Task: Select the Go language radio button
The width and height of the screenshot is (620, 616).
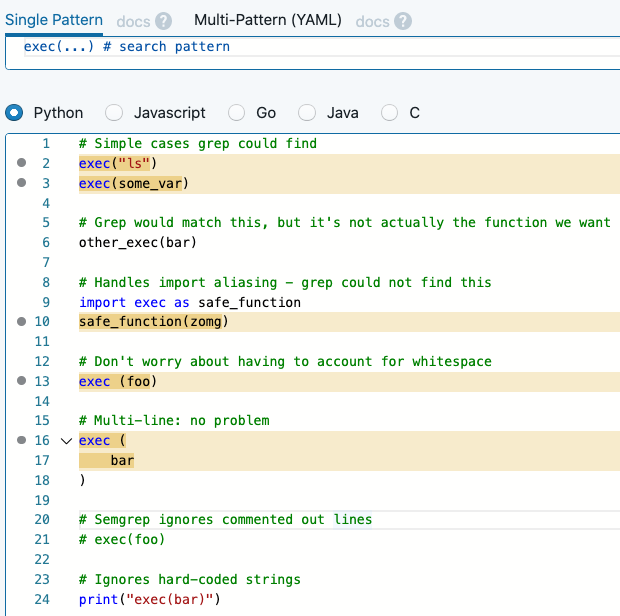Action: click(x=236, y=113)
